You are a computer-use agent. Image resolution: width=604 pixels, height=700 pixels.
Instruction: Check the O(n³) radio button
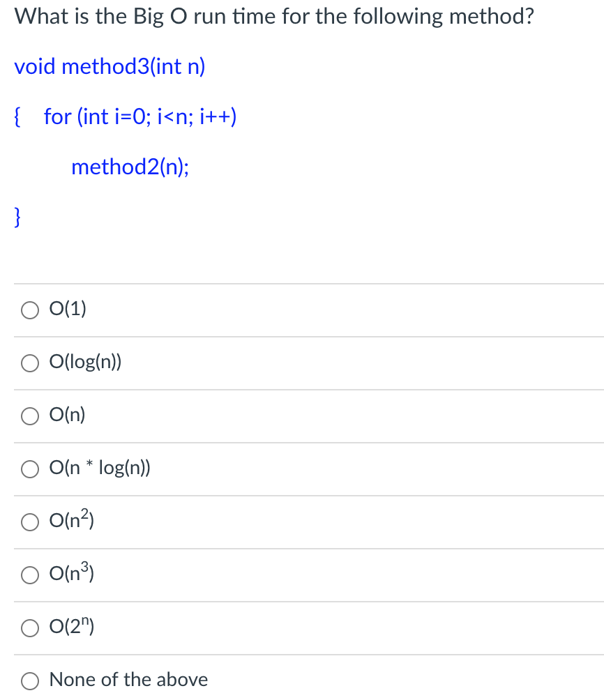coord(30,575)
